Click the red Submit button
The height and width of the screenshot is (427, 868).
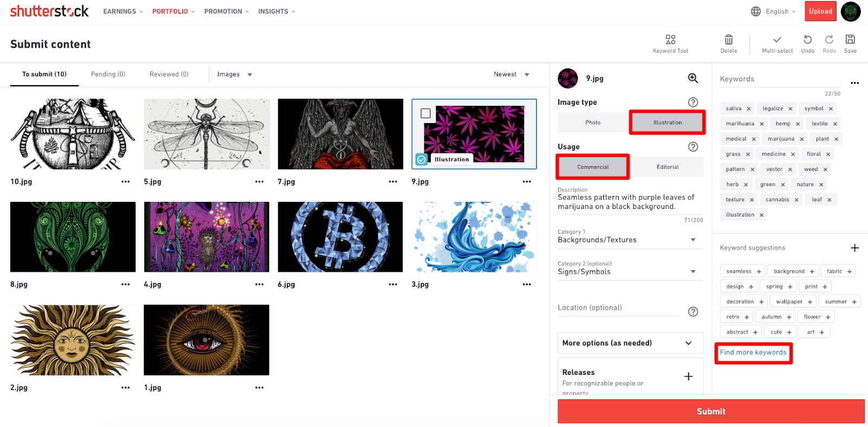(711, 411)
